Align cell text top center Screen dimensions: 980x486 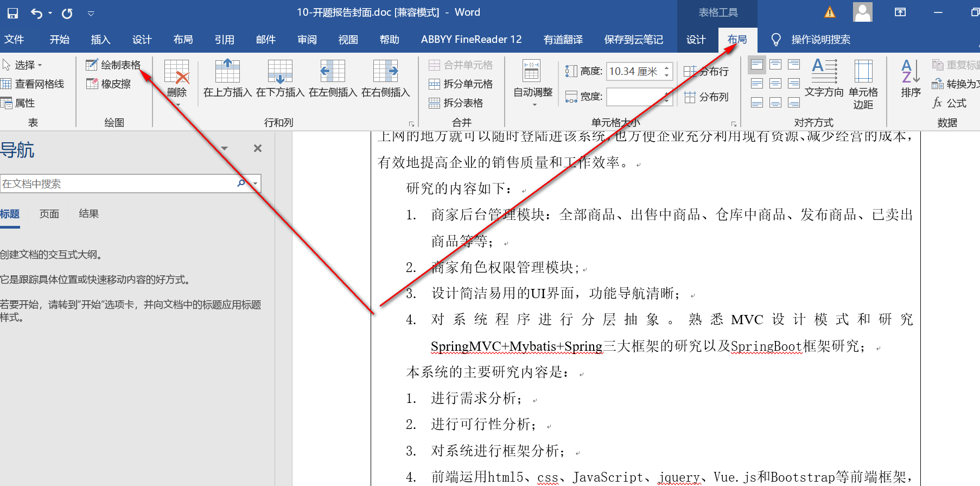point(775,65)
